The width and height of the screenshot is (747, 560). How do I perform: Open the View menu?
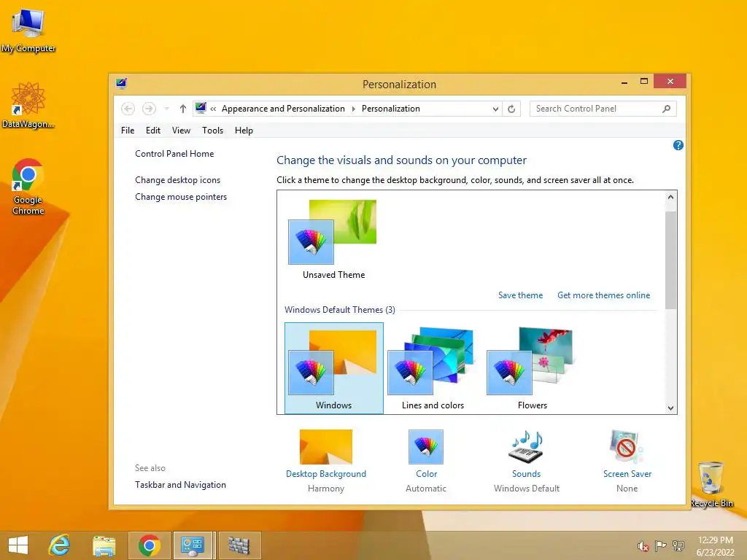tap(181, 131)
